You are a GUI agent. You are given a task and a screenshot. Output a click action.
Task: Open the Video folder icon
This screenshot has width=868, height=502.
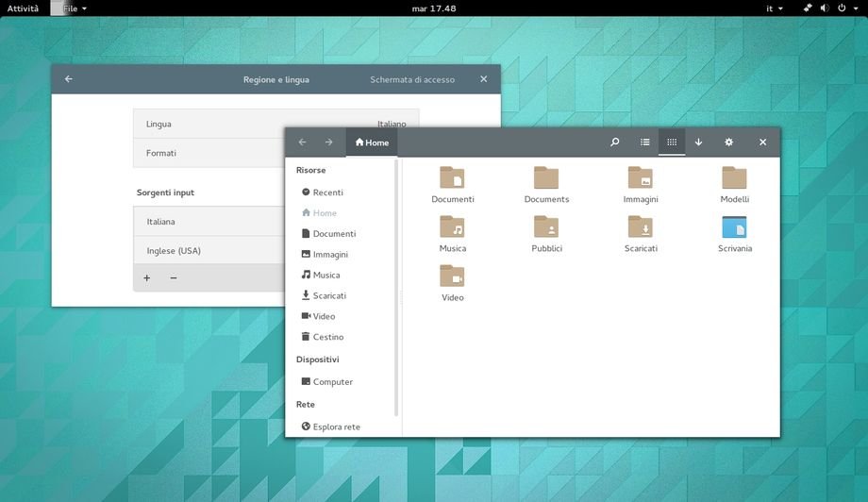[453, 276]
